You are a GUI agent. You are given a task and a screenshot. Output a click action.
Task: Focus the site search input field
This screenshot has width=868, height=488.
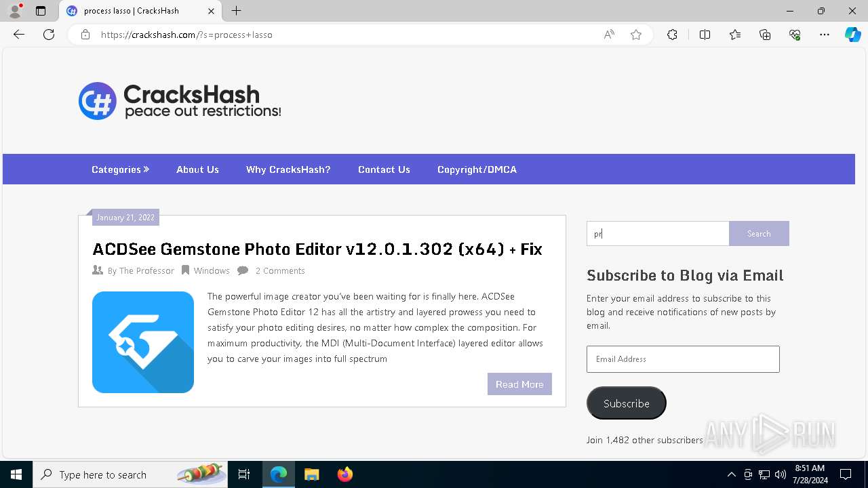pos(658,233)
